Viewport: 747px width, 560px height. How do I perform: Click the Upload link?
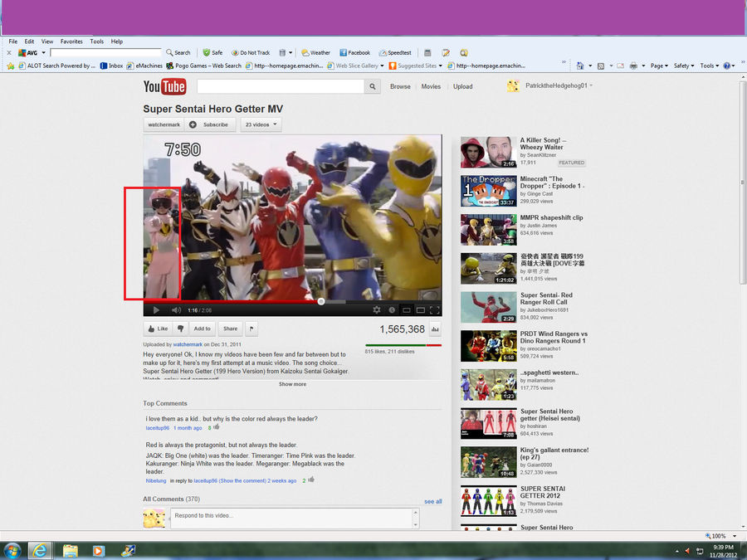click(x=462, y=86)
